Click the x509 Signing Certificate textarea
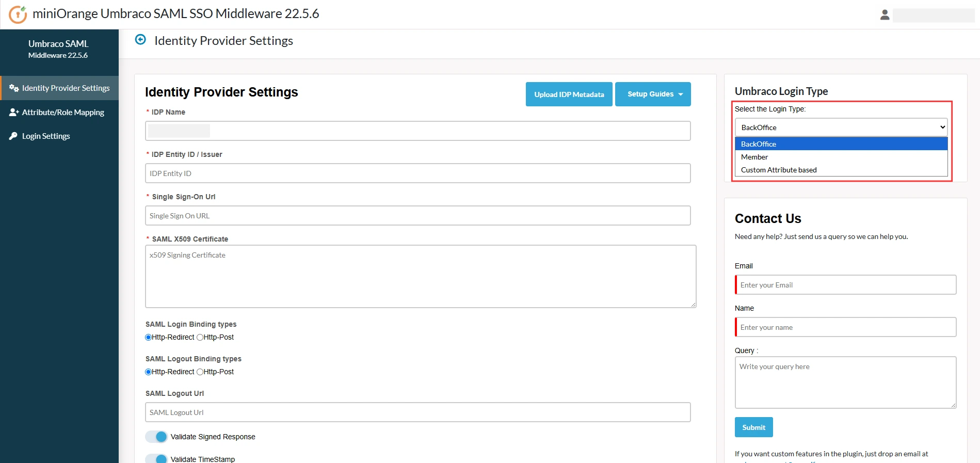Image resolution: width=980 pixels, height=463 pixels. (x=421, y=277)
